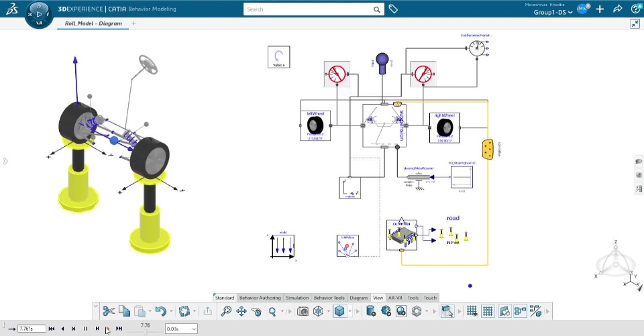Select the Rotate view tool

tap(257, 311)
